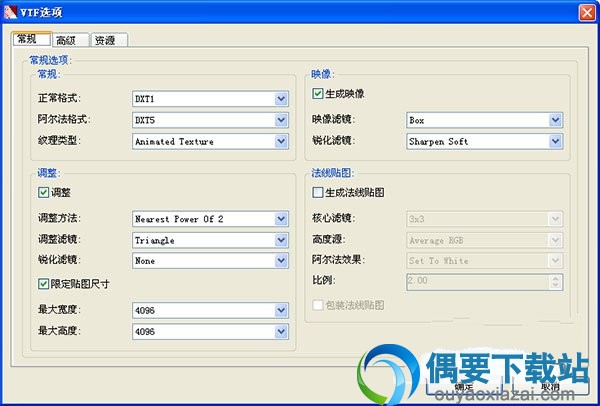
Task: Click the disabled Set To White dropdown
Action: (x=484, y=261)
